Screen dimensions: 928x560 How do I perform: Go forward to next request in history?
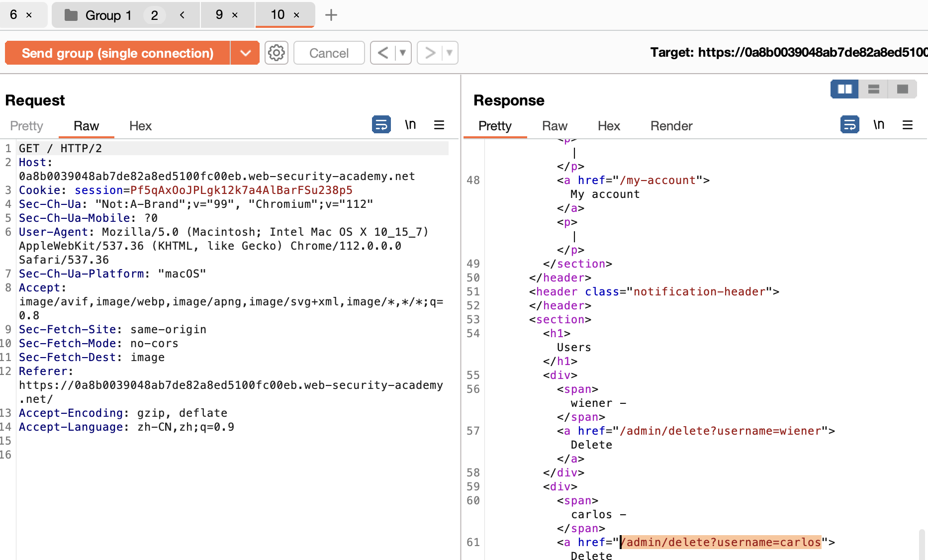[x=430, y=53]
